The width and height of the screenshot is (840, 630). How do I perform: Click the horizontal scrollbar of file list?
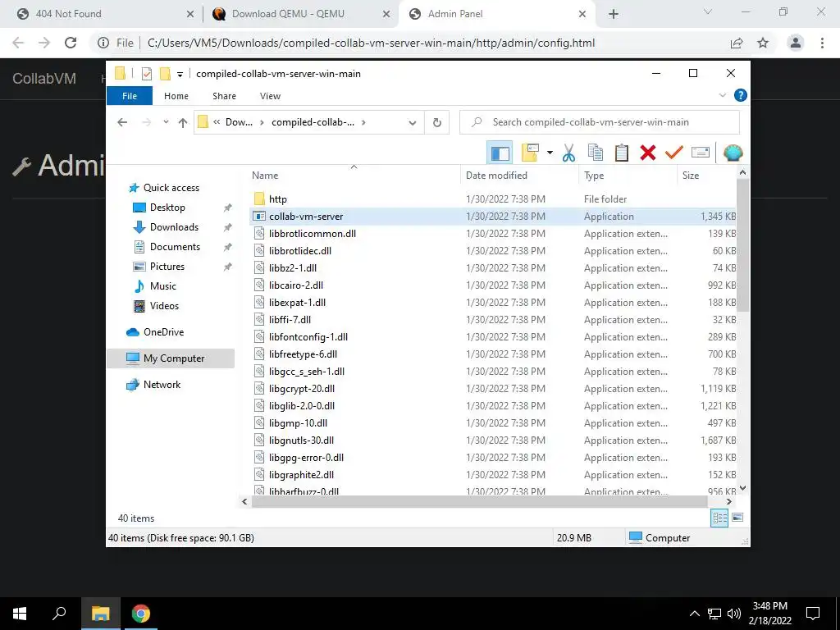[479, 501]
